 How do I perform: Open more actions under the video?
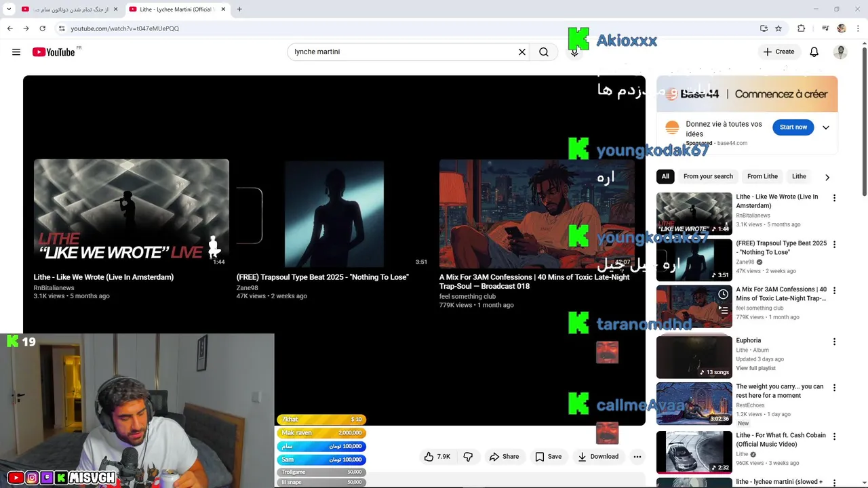[x=637, y=457]
